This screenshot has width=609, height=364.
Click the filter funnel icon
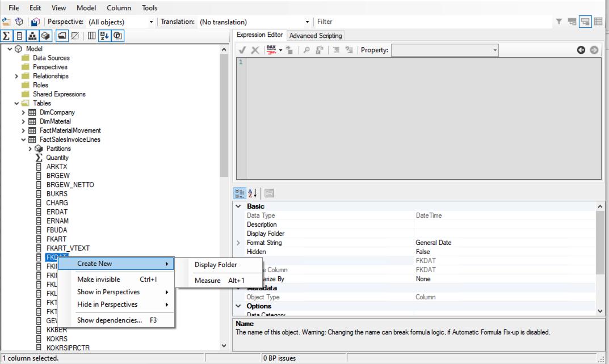[559, 22]
